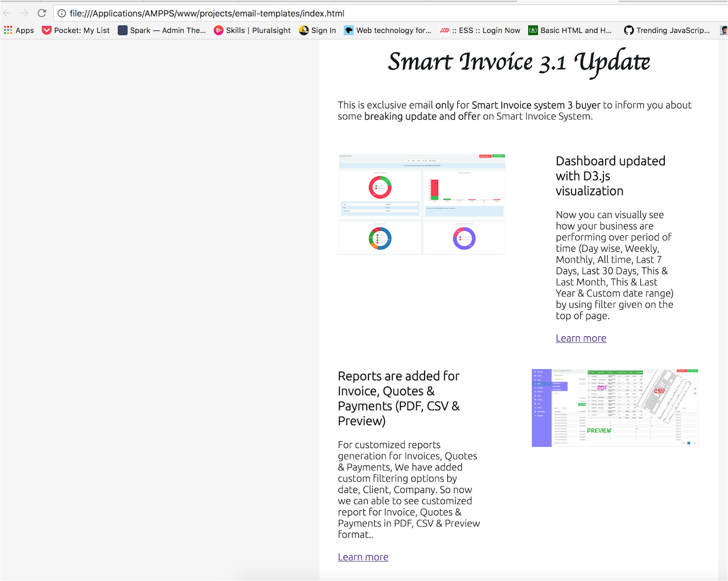The image size is (728, 581).
Task: Click the dashboard charts screenshot image
Action: click(x=422, y=204)
